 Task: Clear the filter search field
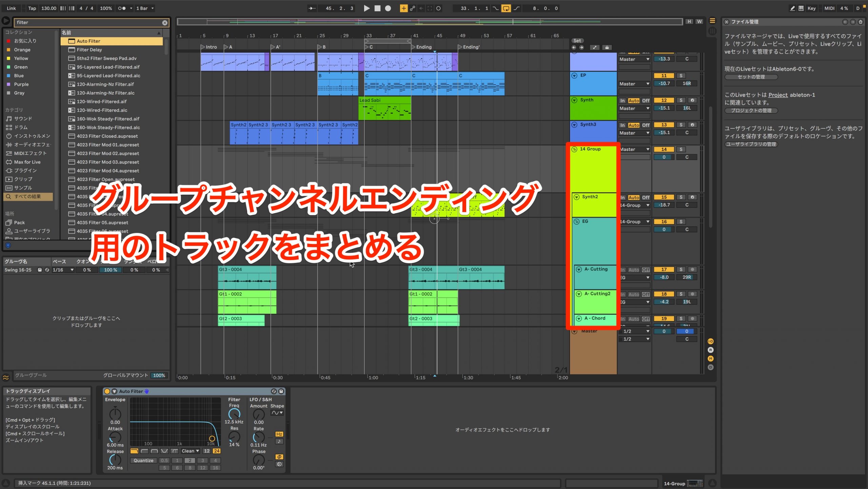pyautogui.click(x=165, y=23)
